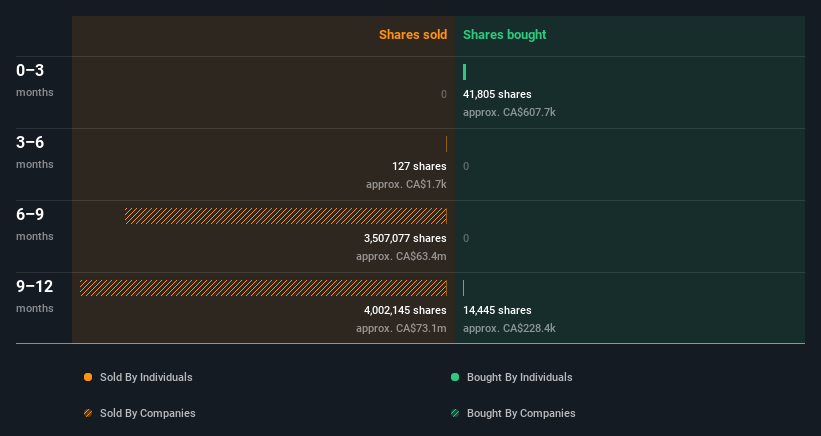Click the hatched Bought By Companies legend icon

click(455, 413)
